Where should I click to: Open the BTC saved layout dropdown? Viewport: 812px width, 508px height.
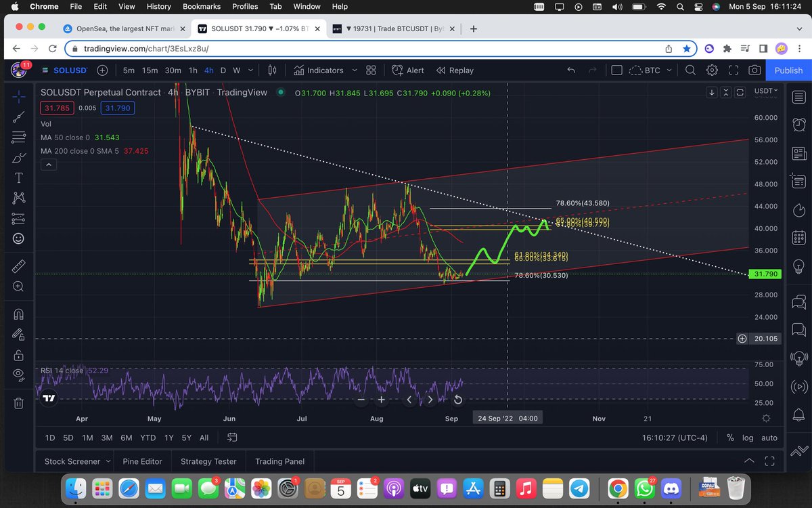[x=651, y=70]
